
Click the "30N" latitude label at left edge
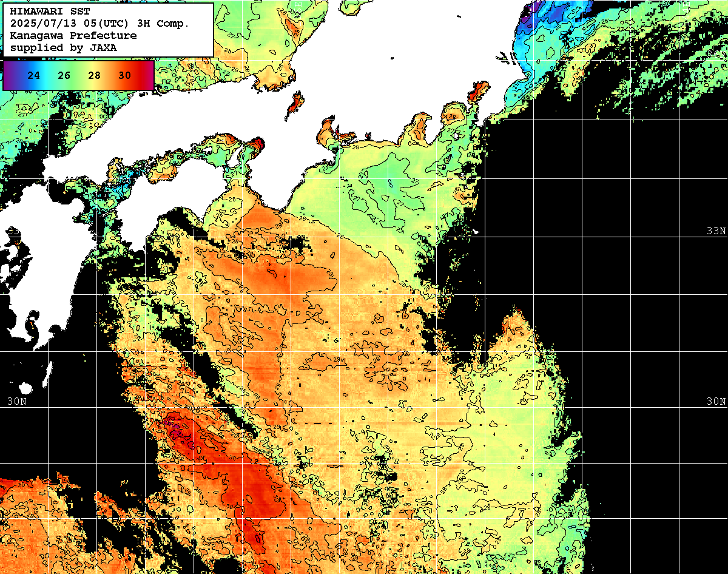coord(18,402)
